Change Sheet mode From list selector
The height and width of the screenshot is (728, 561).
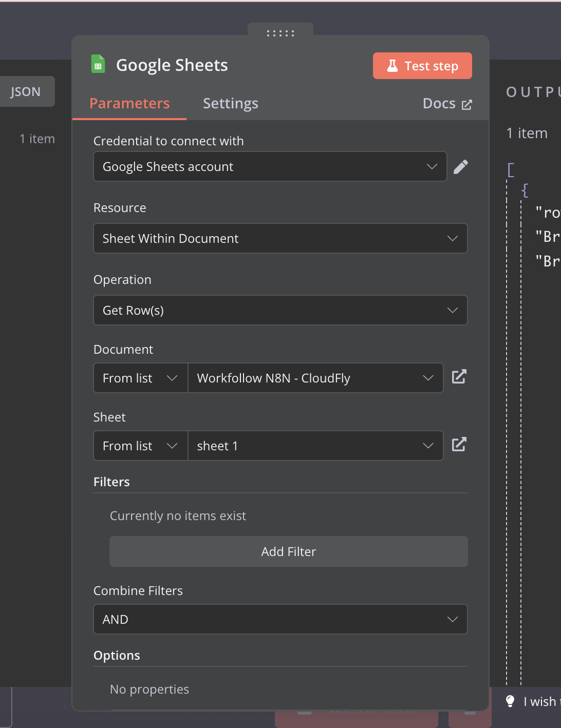(141, 446)
